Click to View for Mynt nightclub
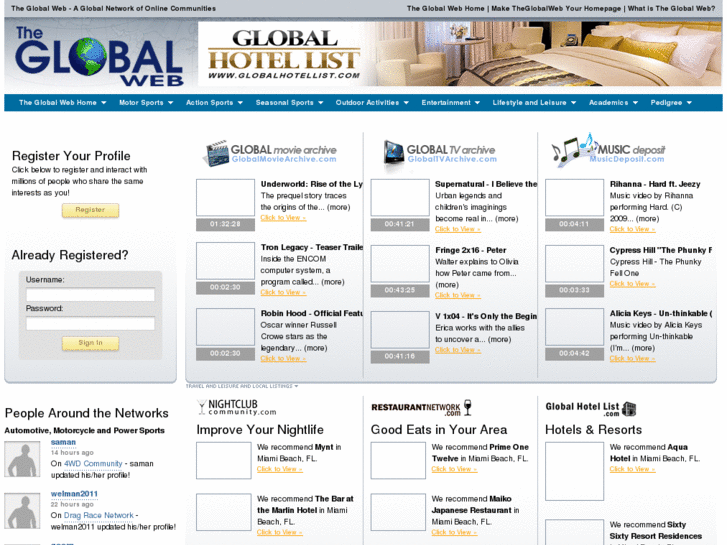Screen dimensions: 727x545 tap(280, 469)
